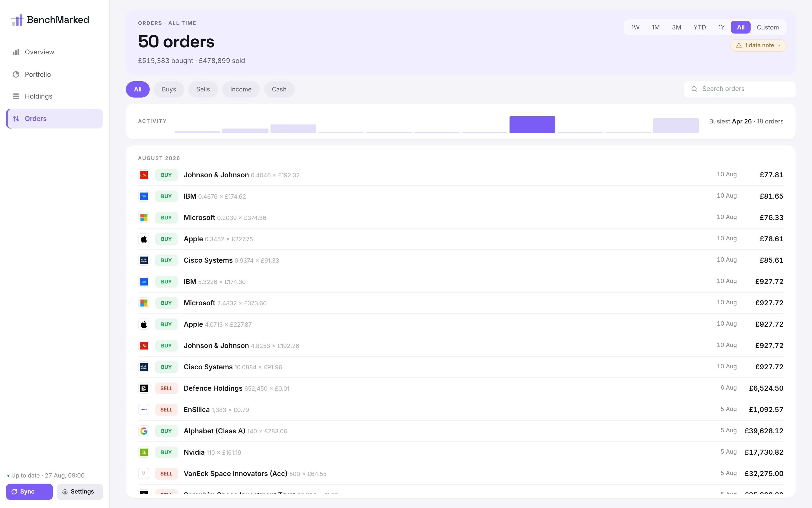
Task: Click Microsoft logo on the £76.33 order
Action: pos(144,218)
